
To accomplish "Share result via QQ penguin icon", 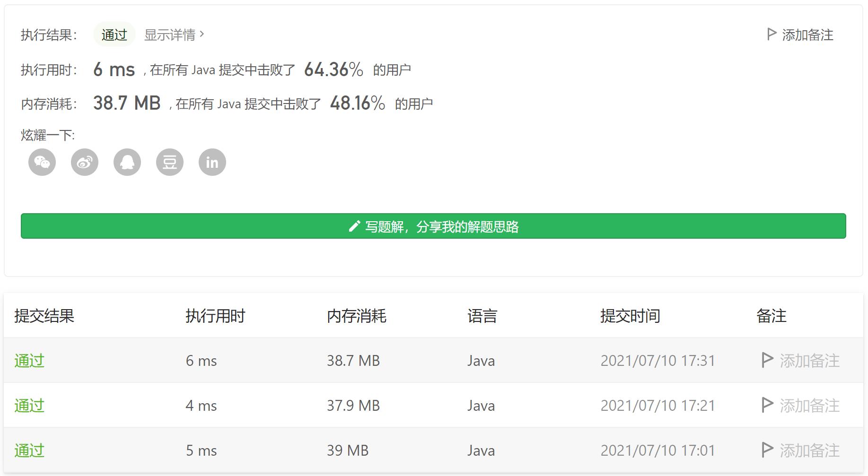I will [127, 162].
